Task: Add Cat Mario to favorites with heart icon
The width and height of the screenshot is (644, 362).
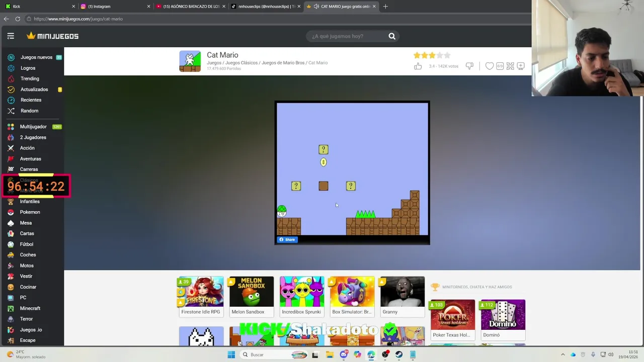Action: point(489,66)
